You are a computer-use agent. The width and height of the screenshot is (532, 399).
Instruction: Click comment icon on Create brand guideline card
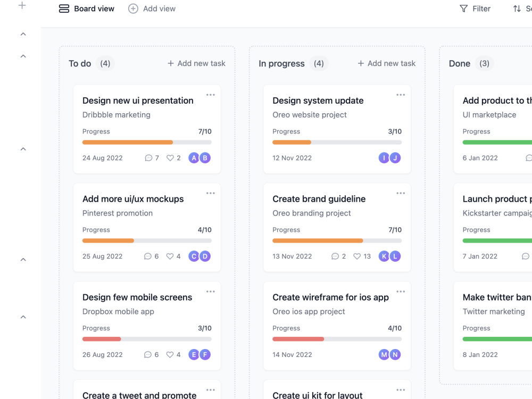pyautogui.click(x=335, y=256)
